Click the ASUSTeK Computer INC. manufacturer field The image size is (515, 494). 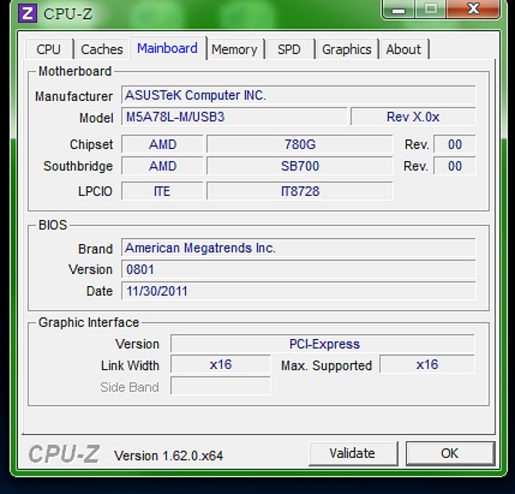298,95
